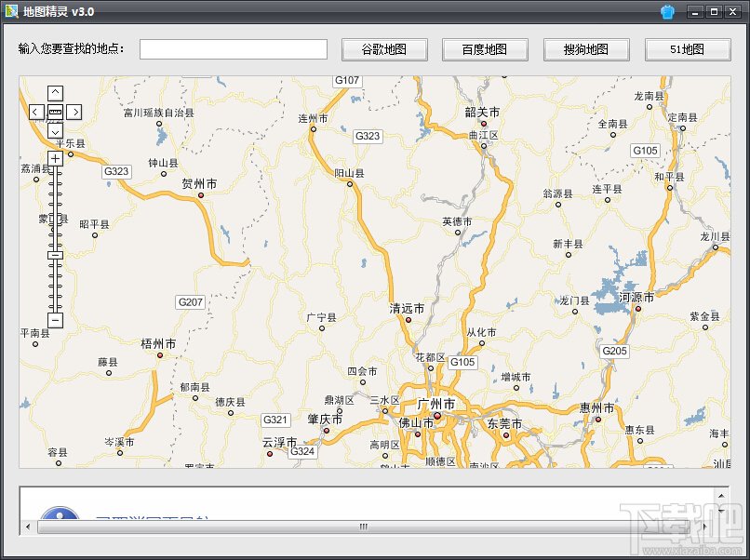
Task: Click the horizontal scrollbar thumb in bottom panel
Action: point(364,527)
